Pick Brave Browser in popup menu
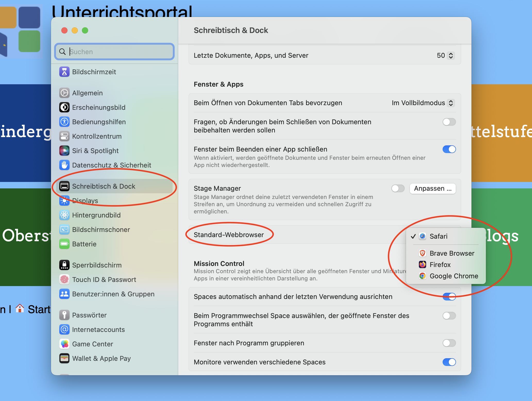The image size is (532, 401). [x=452, y=253]
